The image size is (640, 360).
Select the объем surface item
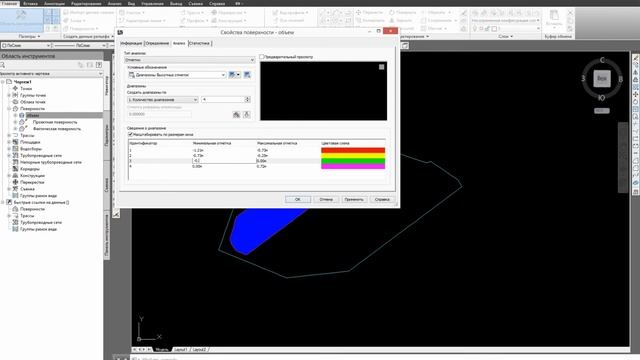coord(32,116)
